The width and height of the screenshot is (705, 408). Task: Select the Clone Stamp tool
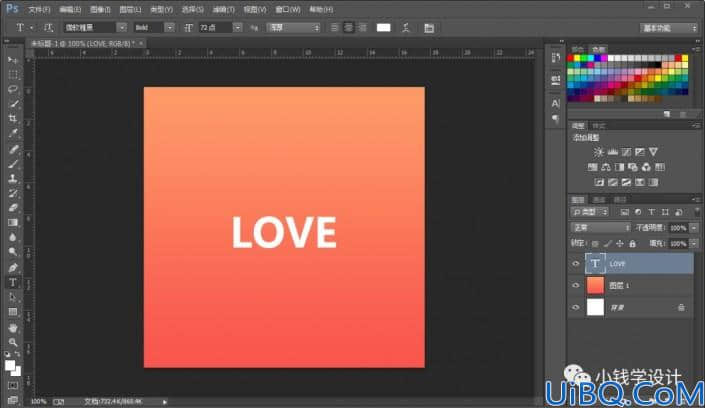pyautogui.click(x=13, y=179)
